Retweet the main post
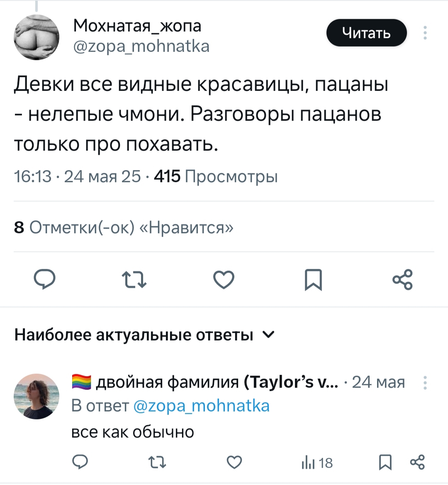This screenshot has height=485, width=448. [x=134, y=279]
